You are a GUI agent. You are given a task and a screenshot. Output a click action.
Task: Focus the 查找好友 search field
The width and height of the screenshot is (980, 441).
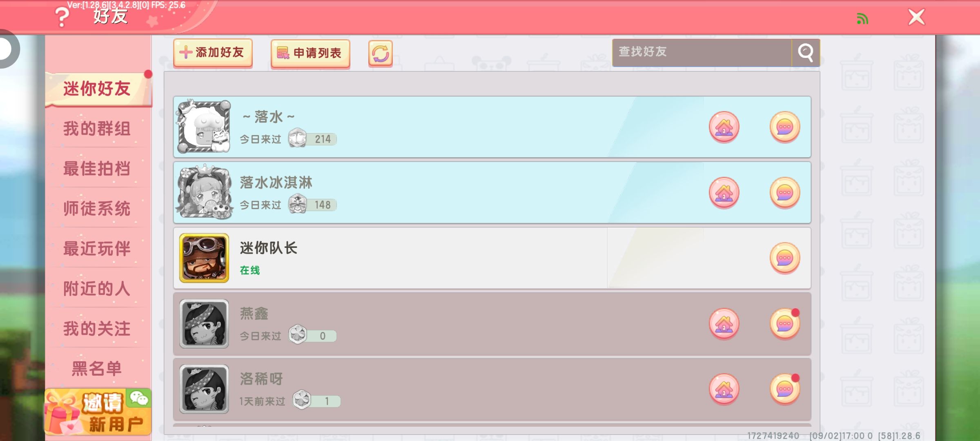702,52
